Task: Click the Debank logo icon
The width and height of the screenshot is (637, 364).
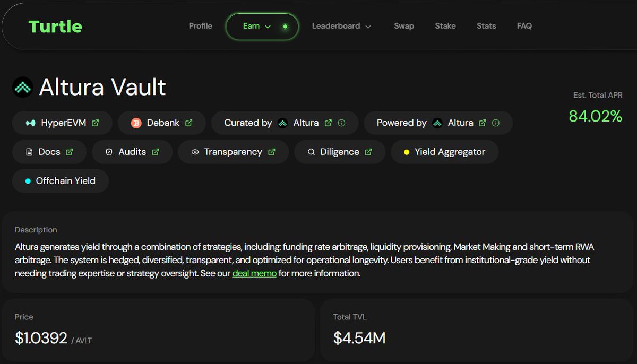Action: [136, 123]
